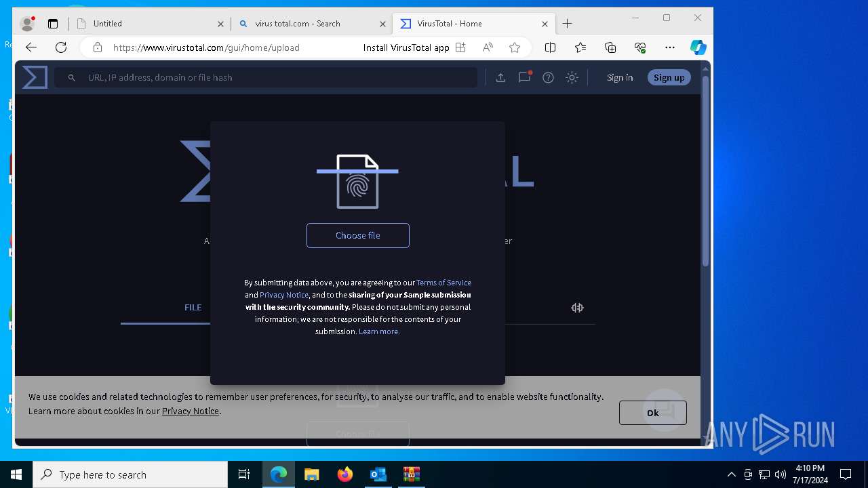Open the help question mark icon
The width and height of the screenshot is (868, 488).
548,77
